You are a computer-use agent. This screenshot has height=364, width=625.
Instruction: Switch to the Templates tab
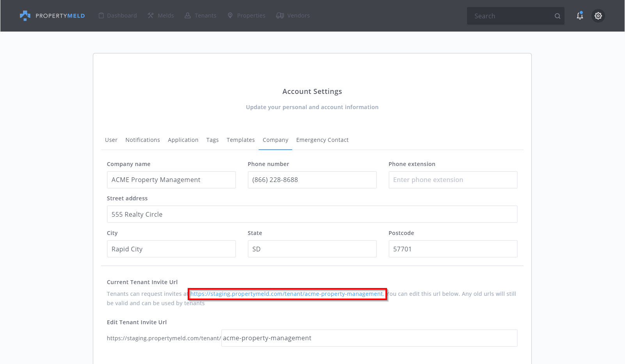click(x=241, y=140)
